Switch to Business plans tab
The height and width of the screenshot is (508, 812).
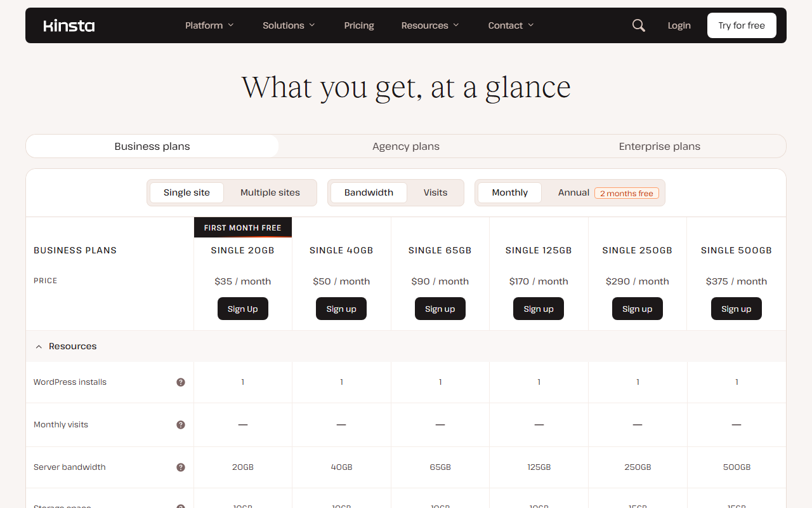pos(152,146)
